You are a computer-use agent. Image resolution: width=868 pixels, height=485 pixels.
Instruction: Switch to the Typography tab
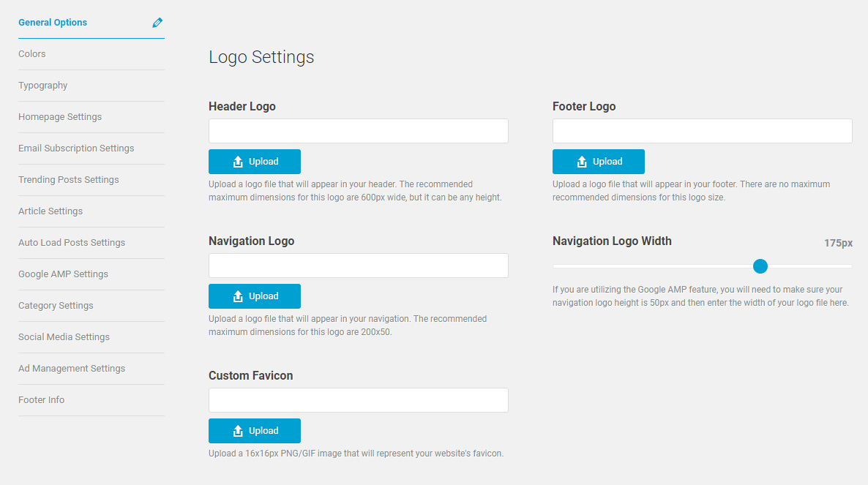tap(43, 86)
